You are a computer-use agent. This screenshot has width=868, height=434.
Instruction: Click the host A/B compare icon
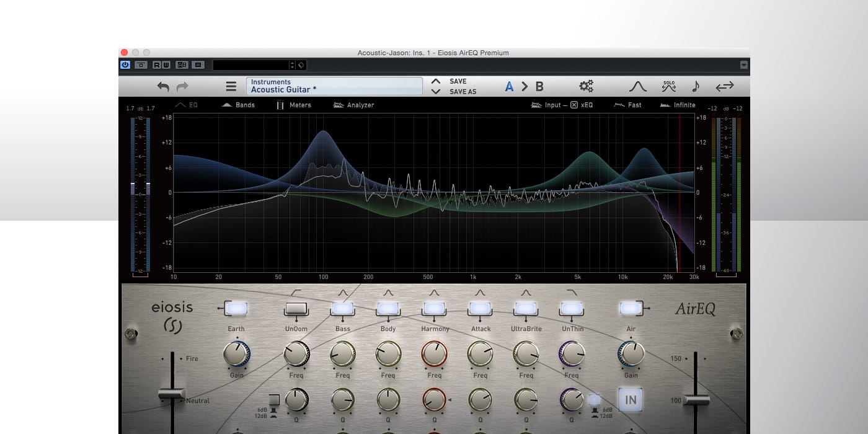click(182, 64)
